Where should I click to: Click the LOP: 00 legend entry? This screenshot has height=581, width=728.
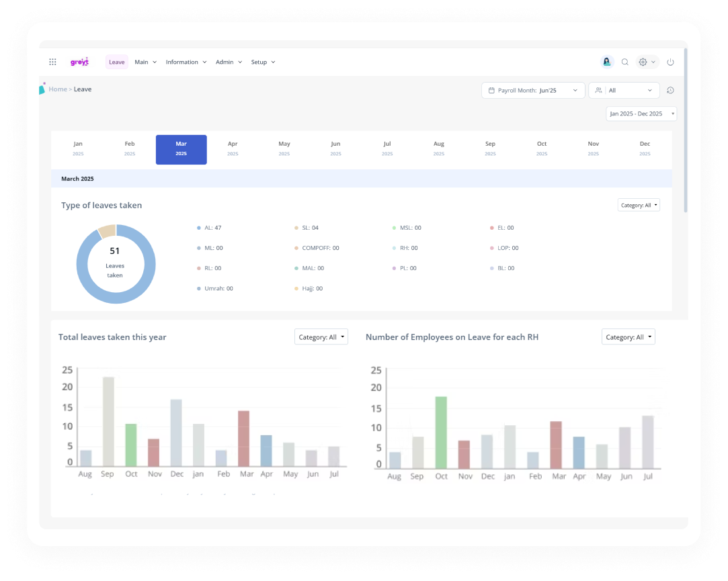[504, 249]
